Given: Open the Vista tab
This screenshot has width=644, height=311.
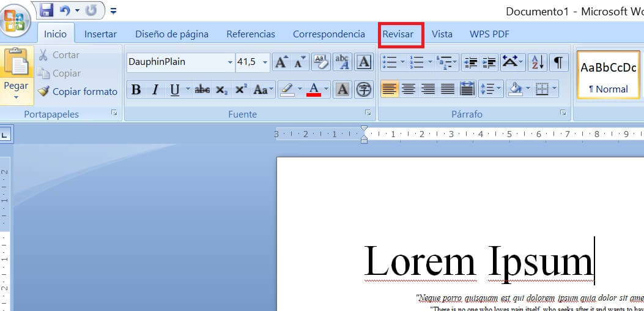Looking at the screenshot, I should click(442, 34).
